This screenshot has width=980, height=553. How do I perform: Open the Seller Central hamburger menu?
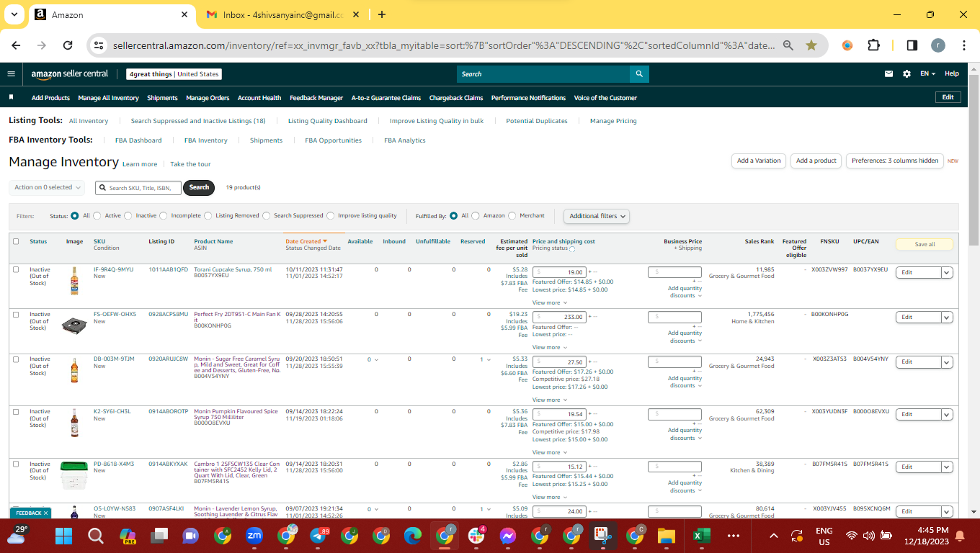click(x=11, y=73)
